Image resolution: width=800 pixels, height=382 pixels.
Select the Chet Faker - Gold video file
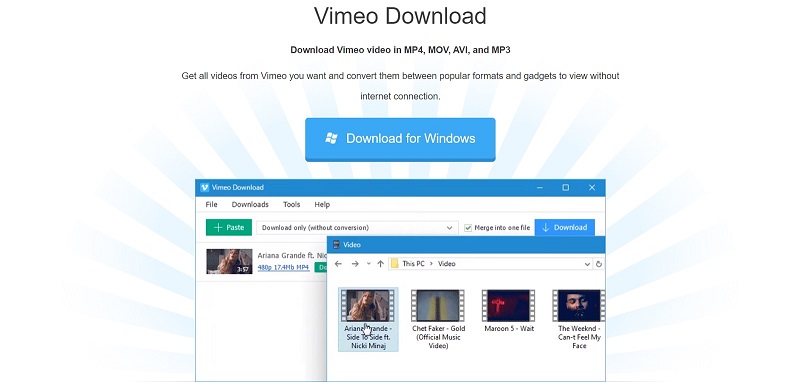pyautogui.click(x=438, y=319)
